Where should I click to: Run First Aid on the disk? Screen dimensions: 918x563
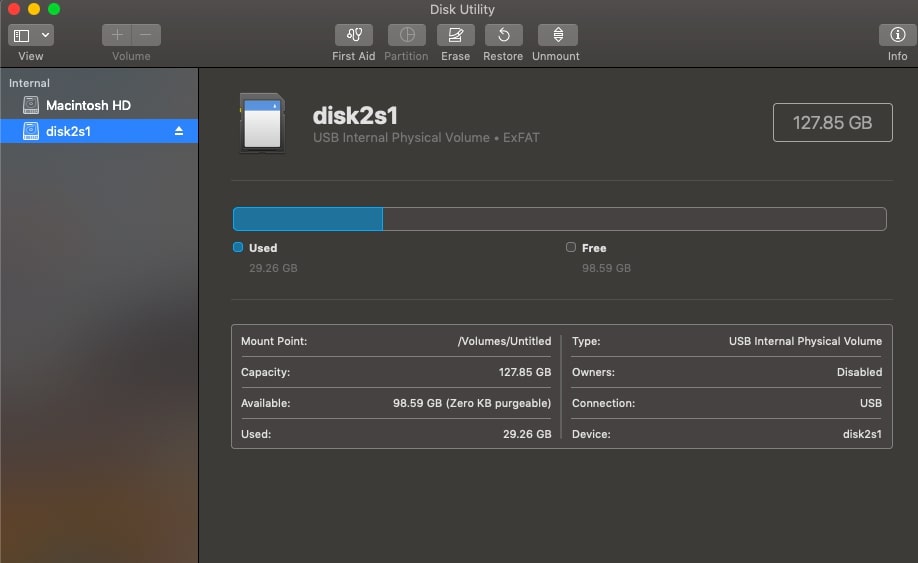[353, 35]
